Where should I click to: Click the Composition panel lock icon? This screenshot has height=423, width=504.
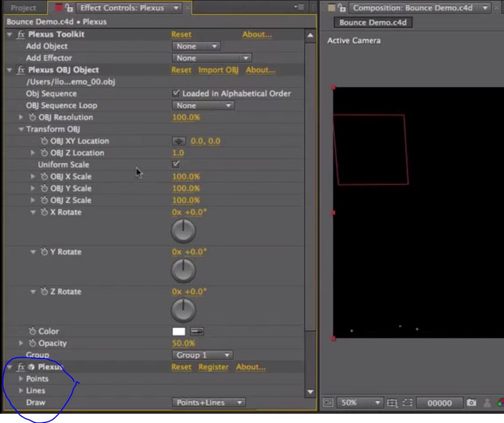tap(342, 8)
